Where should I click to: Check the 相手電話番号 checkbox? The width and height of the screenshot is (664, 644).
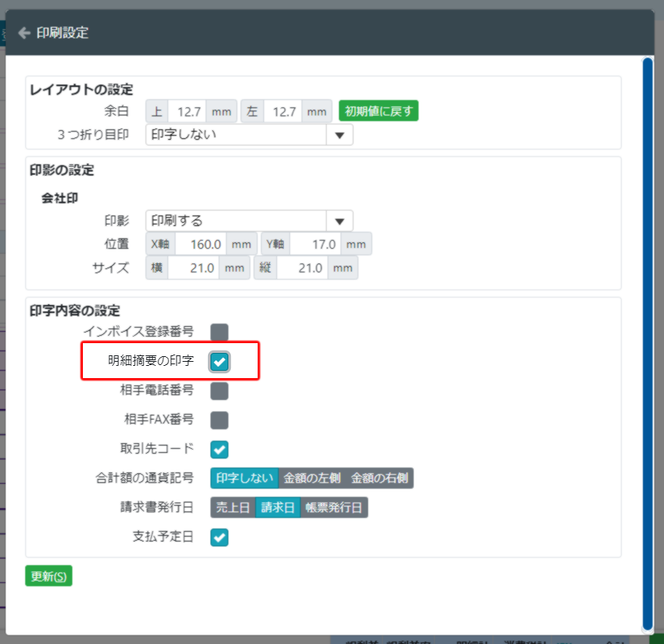pos(218,390)
